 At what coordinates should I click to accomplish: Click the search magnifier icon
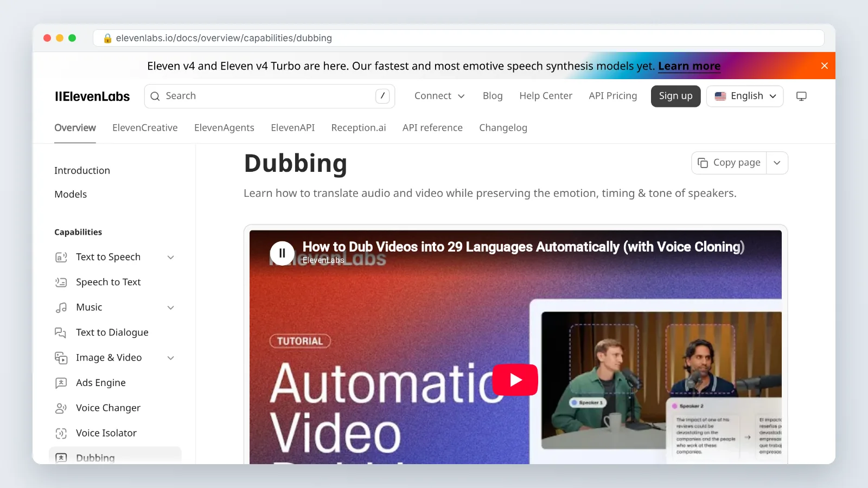[x=155, y=96]
